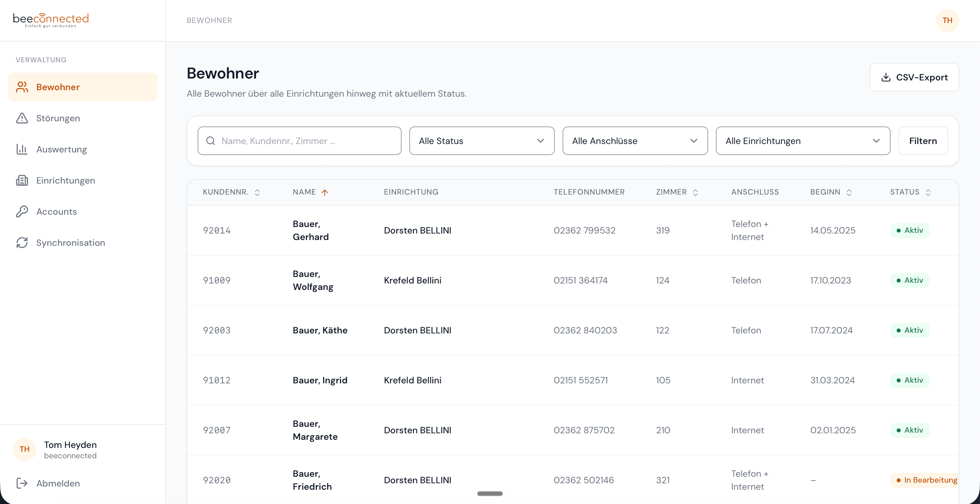Navigate to Einrichtungen section
Screen dimensions: 980x504
click(83, 180)
